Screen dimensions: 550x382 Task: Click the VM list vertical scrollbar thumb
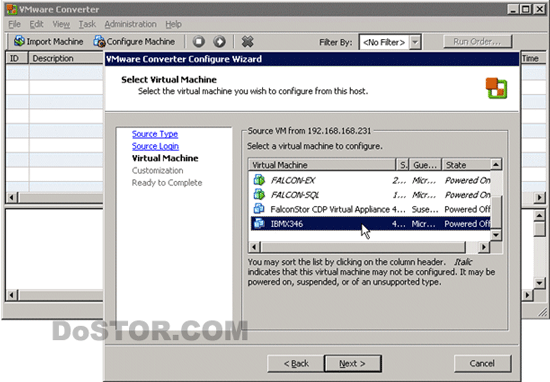(x=496, y=212)
